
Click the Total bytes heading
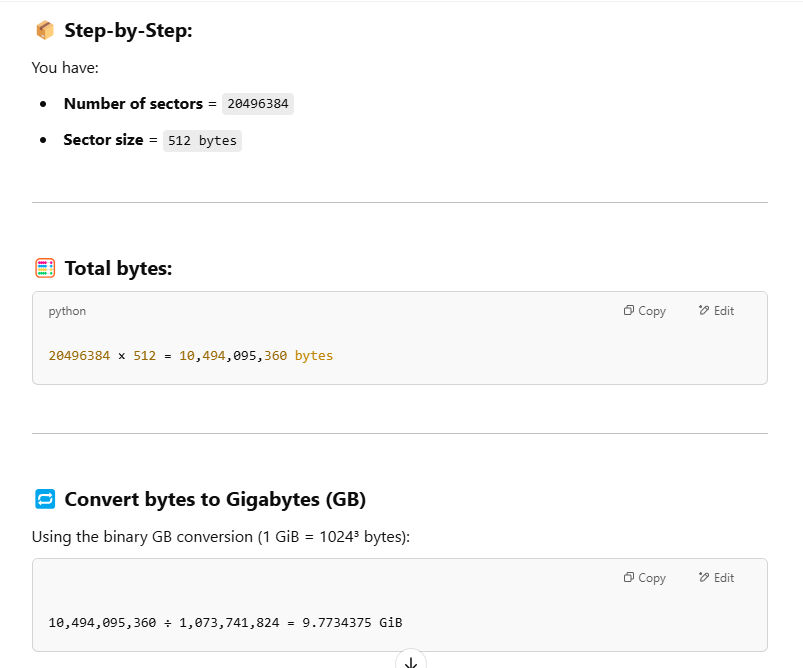[x=118, y=268]
